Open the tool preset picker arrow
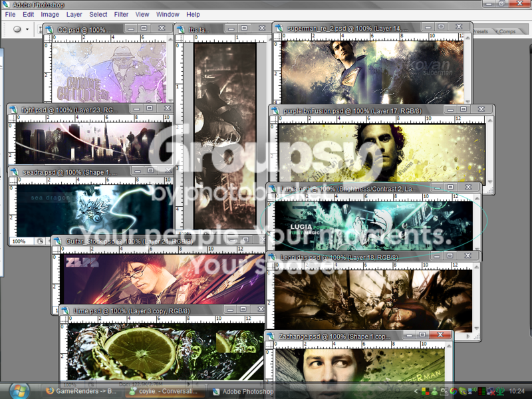This screenshot has height=399, width=532. pyautogui.click(x=27, y=29)
